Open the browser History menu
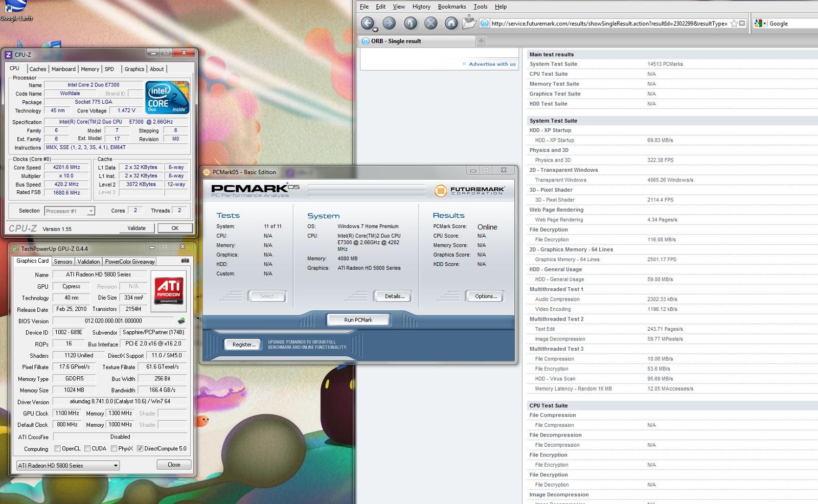This screenshot has height=504, width=818. (x=421, y=7)
